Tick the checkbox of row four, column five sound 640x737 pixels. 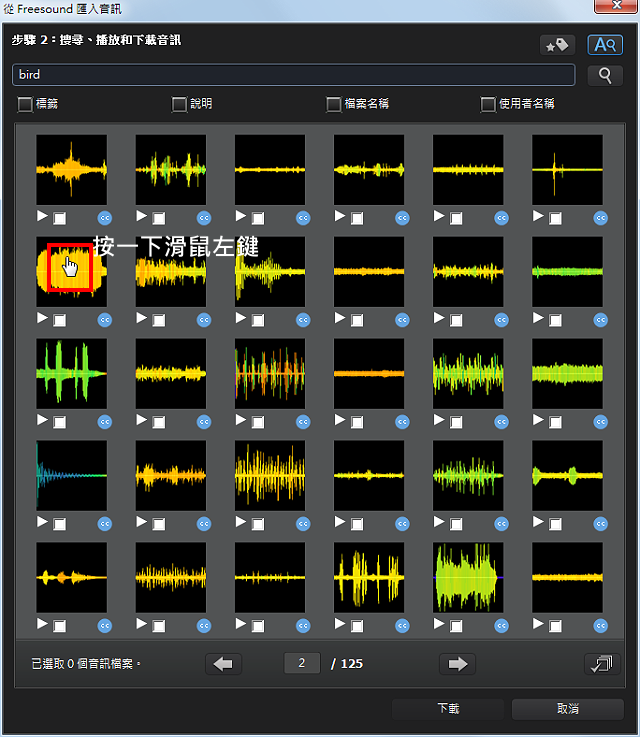[x=456, y=524]
